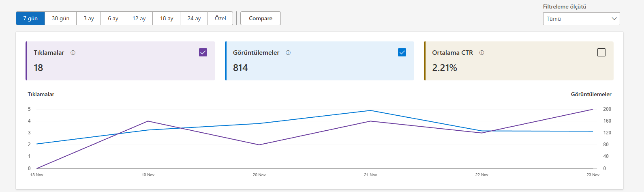Choose the 3 ay range

point(89,18)
